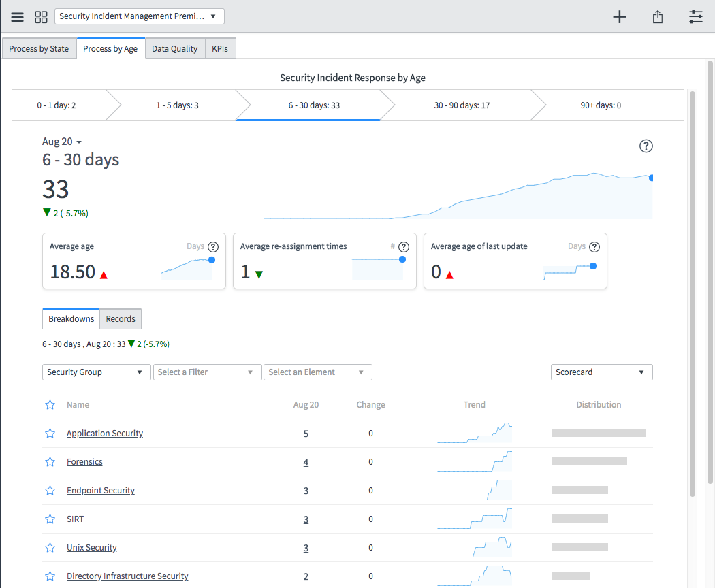This screenshot has width=715, height=588.
Task: Open Security Incident Management dashboard dropdown
Action: pos(140,16)
